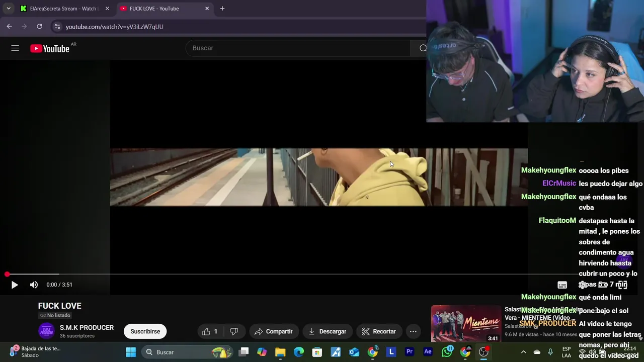Image resolution: width=644 pixels, height=362 pixels.
Task: Open Outlook from the taskbar
Action: [x=354, y=352]
